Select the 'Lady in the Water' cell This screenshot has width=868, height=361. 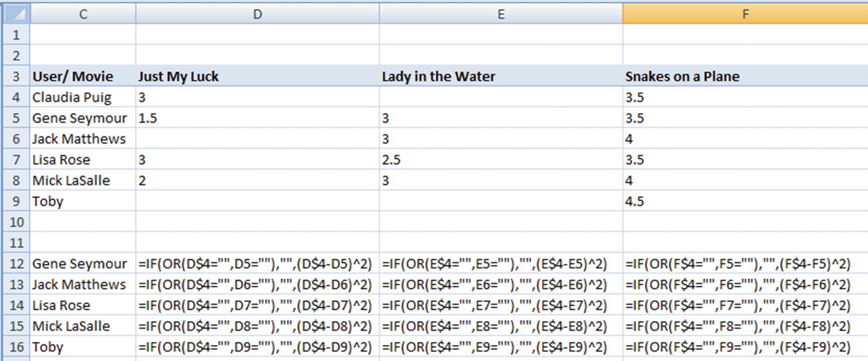(x=438, y=76)
